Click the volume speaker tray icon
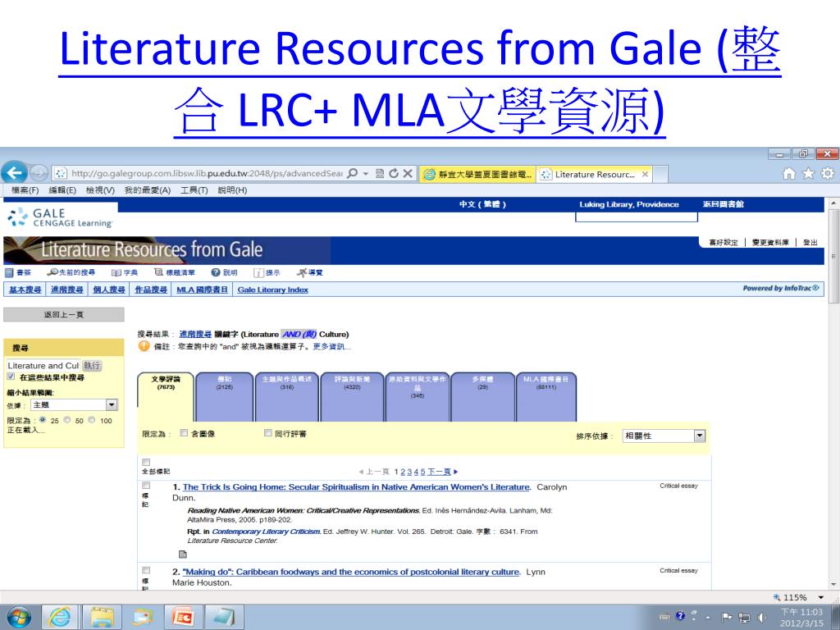This screenshot has width=840, height=630. pos(761,618)
